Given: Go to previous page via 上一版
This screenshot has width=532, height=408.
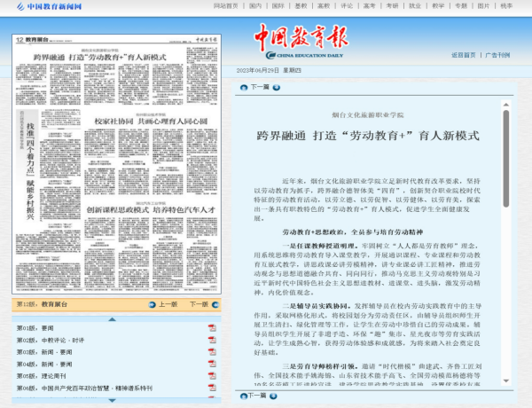Looking at the screenshot, I should click(x=168, y=304).
